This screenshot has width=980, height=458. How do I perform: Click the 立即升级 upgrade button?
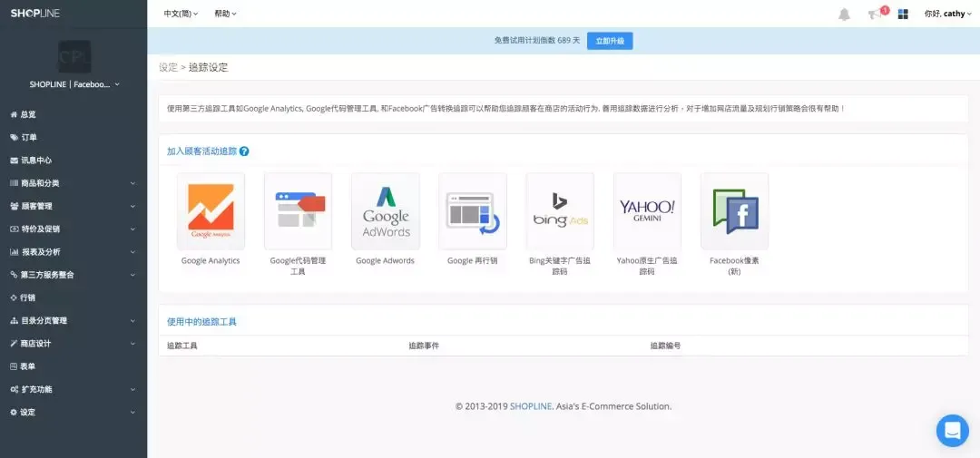tap(610, 41)
